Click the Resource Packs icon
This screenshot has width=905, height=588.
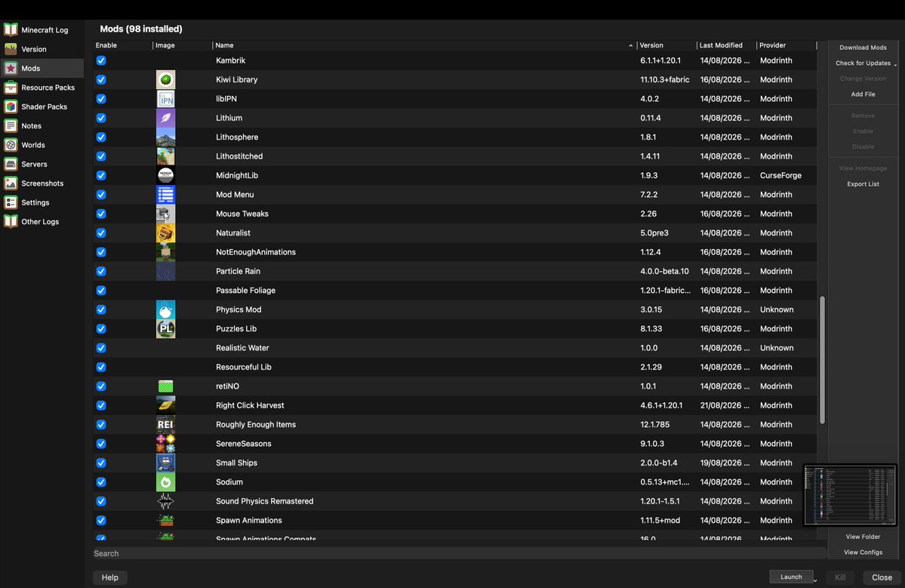(11, 87)
